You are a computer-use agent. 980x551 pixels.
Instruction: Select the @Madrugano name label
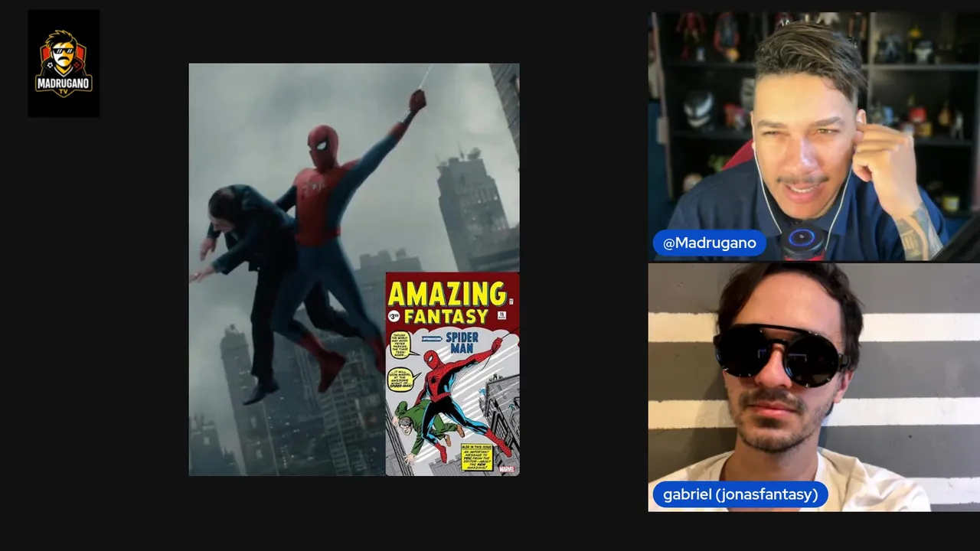tap(709, 243)
